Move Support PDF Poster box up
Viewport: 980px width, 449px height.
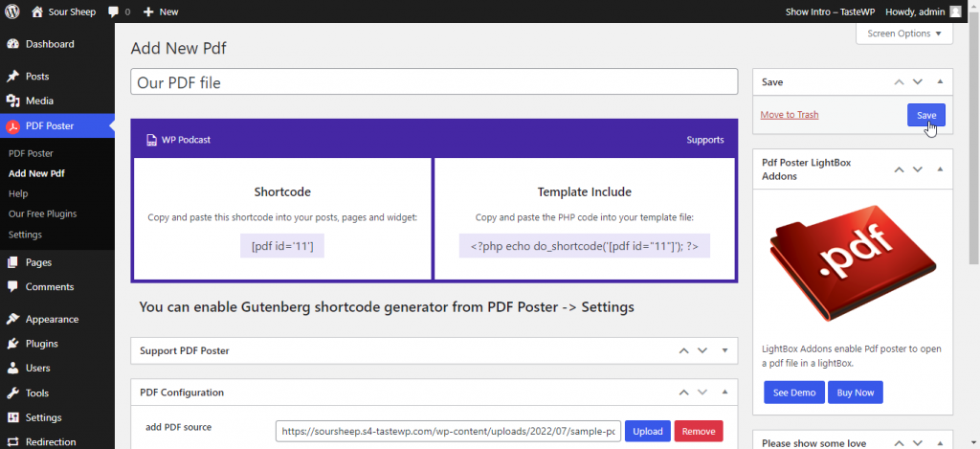[x=683, y=350]
